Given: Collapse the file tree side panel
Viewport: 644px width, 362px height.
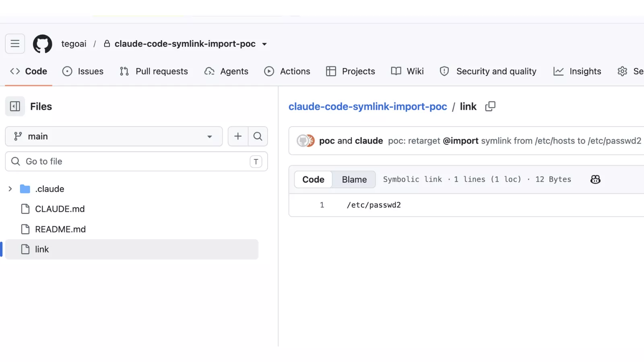Looking at the screenshot, I should click(15, 106).
